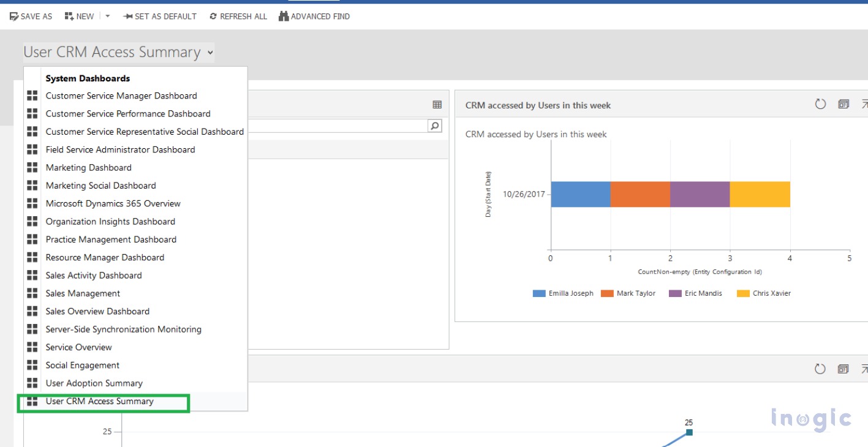Image resolution: width=868 pixels, height=447 pixels.
Task: Click Chris Xavier legend swatch
Action: [743, 294]
